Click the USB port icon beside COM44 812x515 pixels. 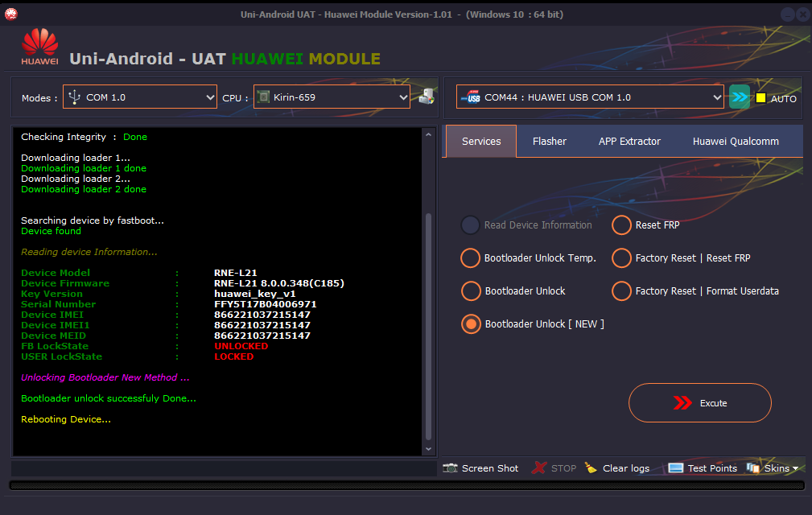pos(471,97)
